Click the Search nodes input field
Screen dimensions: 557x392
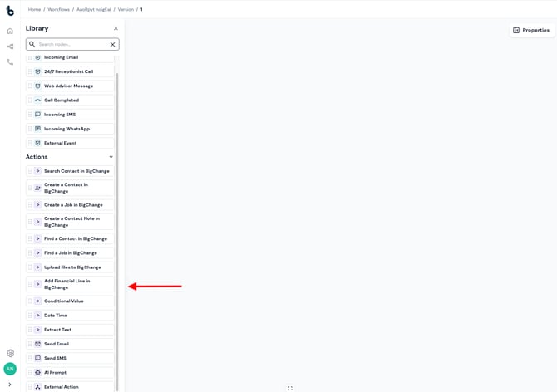[x=71, y=44]
